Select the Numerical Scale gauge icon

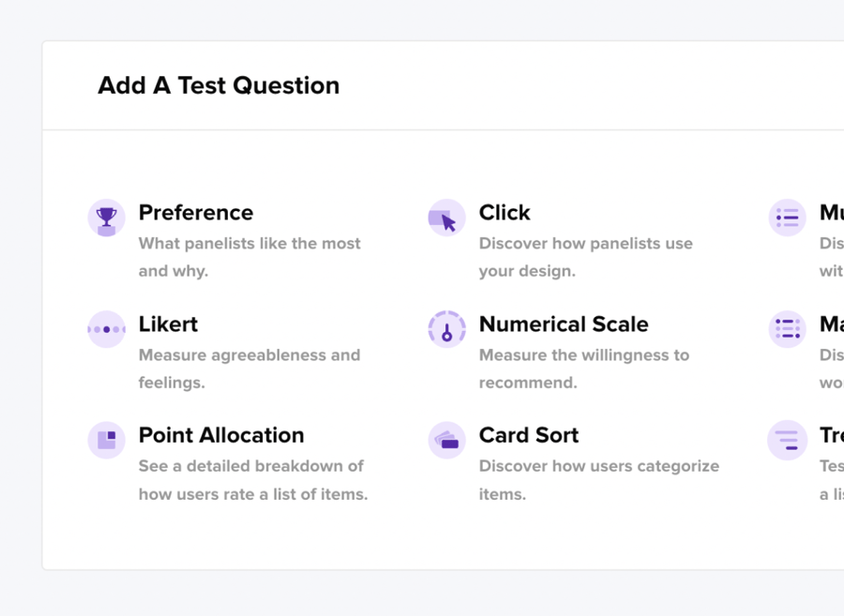pyautogui.click(x=446, y=329)
